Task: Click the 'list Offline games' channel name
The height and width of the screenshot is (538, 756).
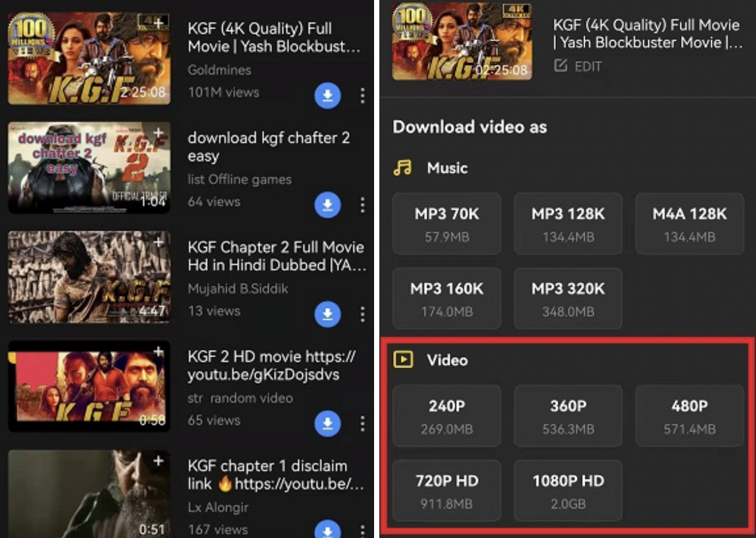Action: click(240, 179)
